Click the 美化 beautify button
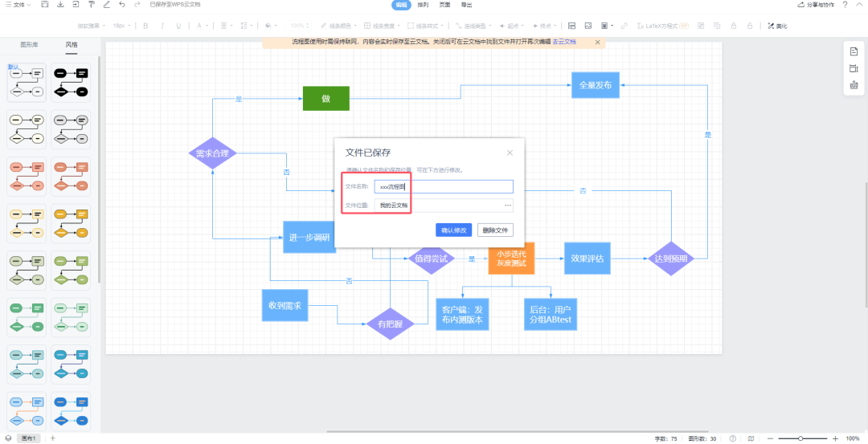868x444 pixels. coord(777,26)
